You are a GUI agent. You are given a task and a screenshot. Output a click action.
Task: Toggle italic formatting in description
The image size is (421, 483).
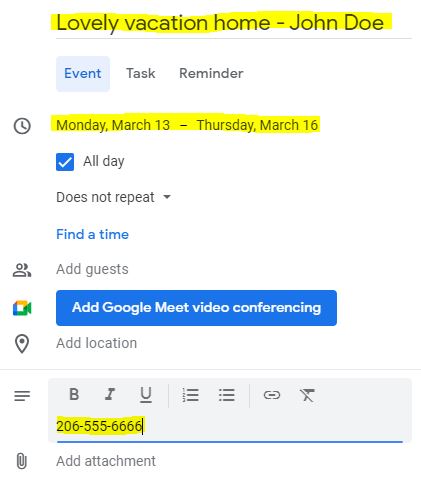(110, 395)
